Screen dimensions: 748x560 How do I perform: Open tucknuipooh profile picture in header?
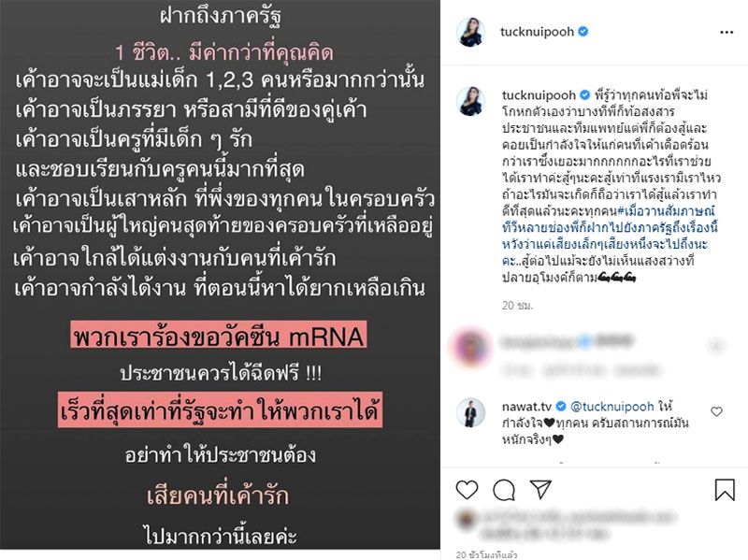click(x=471, y=33)
